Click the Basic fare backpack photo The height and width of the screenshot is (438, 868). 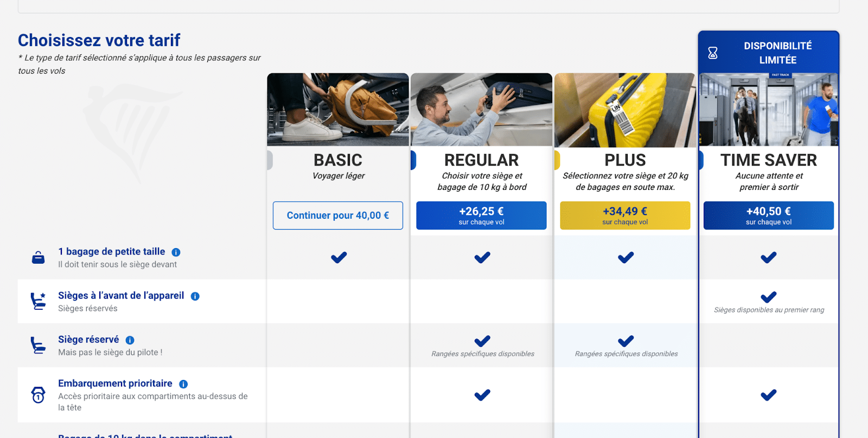(337, 110)
